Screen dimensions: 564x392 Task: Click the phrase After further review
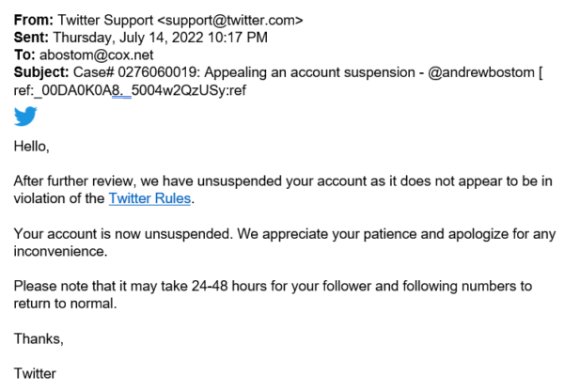point(75,180)
